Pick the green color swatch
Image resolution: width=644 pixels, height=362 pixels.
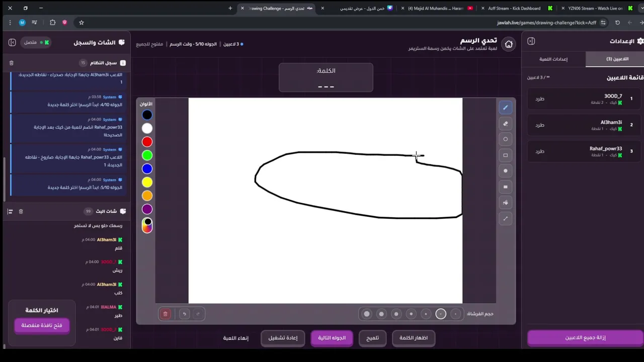coord(147,155)
